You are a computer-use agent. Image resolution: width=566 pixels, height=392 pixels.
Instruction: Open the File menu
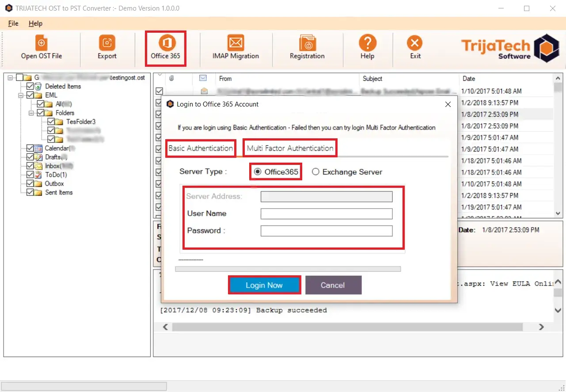tap(13, 23)
